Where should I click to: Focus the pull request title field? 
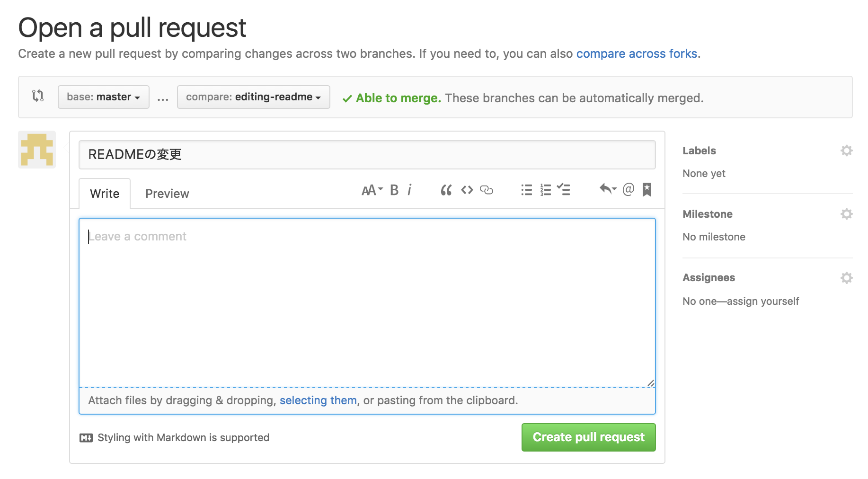367,155
